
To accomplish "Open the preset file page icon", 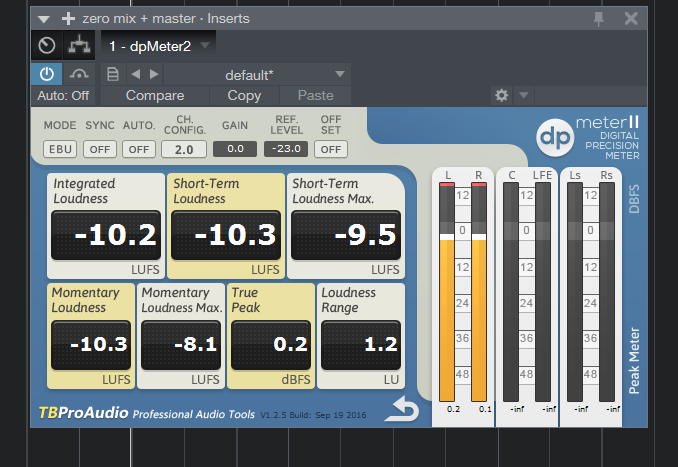I will [x=112, y=74].
